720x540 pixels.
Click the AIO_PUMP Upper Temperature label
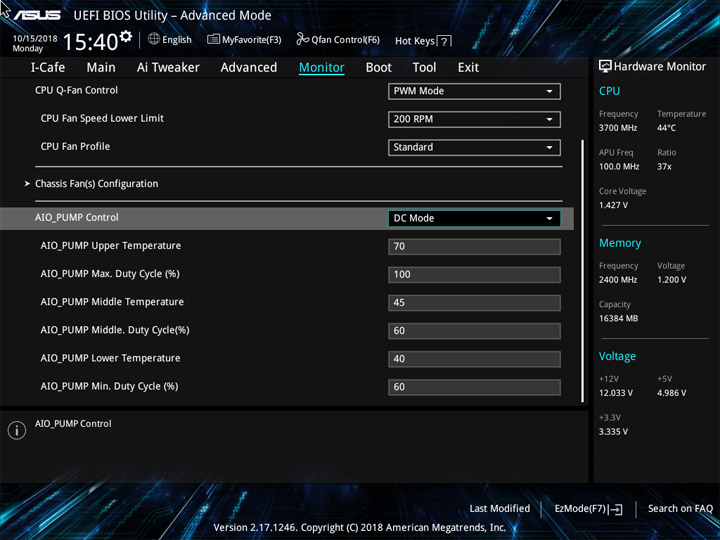111,246
